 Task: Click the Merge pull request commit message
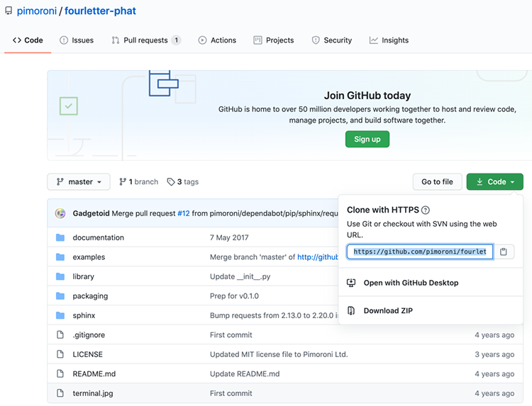click(x=225, y=213)
